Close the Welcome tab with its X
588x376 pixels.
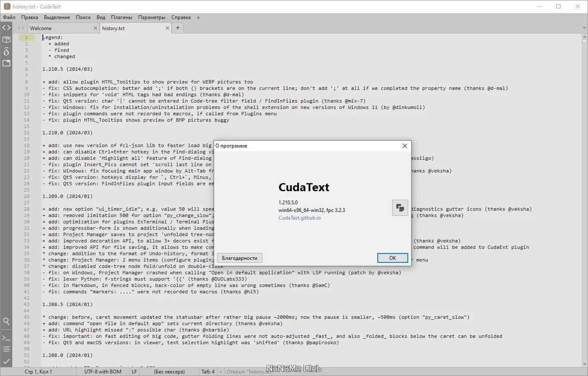pyautogui.click(x=95, y=28)
